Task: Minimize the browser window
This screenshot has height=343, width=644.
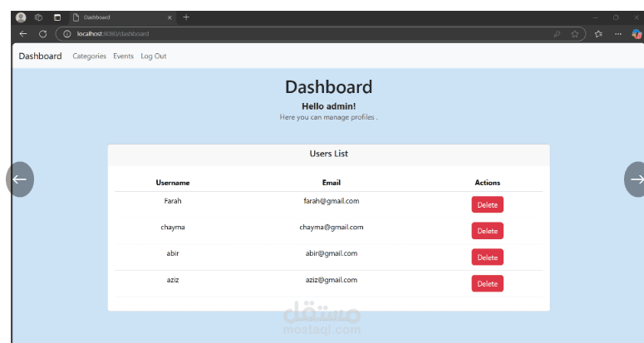Action: coord(595,17)
